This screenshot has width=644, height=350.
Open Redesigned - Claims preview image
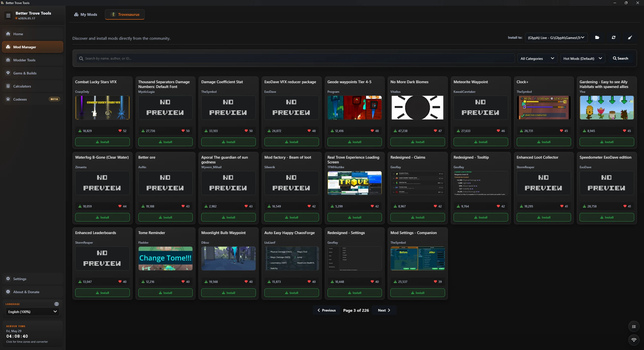[418, 183]
